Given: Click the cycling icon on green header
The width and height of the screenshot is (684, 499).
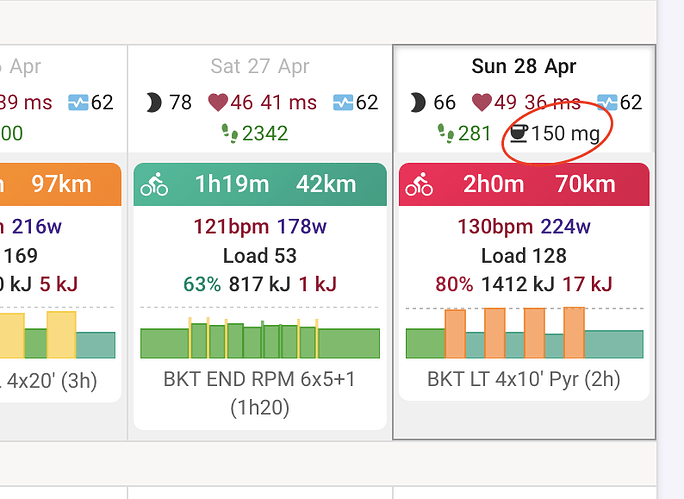Looking at the screenshot, I should [154, 184].
